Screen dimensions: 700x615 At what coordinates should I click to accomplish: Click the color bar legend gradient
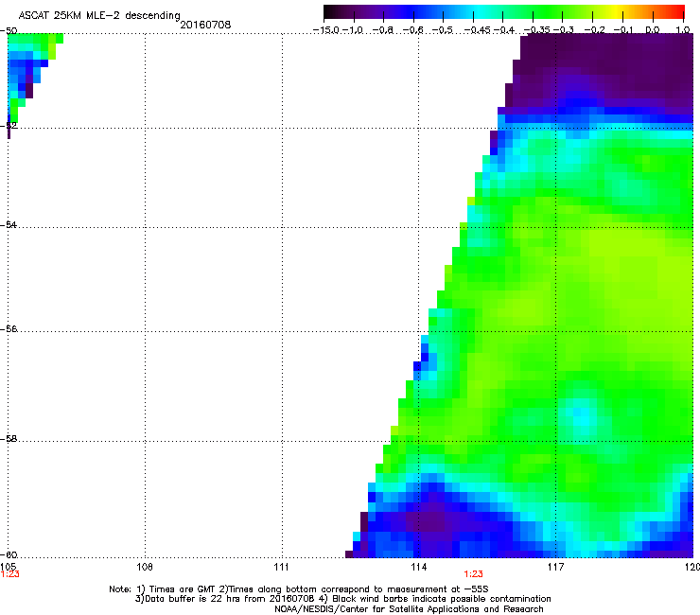[x=503, y=12]
